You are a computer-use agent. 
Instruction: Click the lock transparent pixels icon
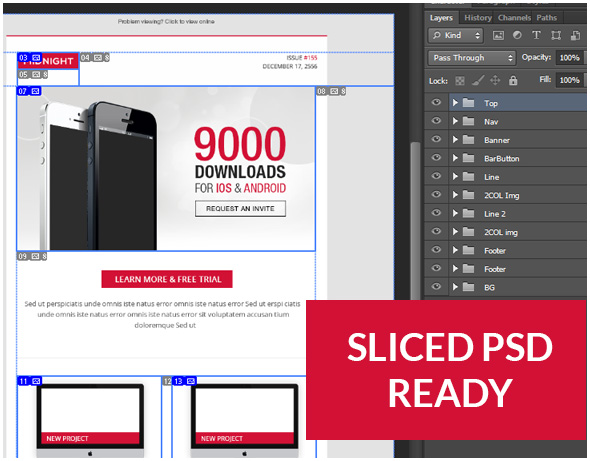[460, 81]
